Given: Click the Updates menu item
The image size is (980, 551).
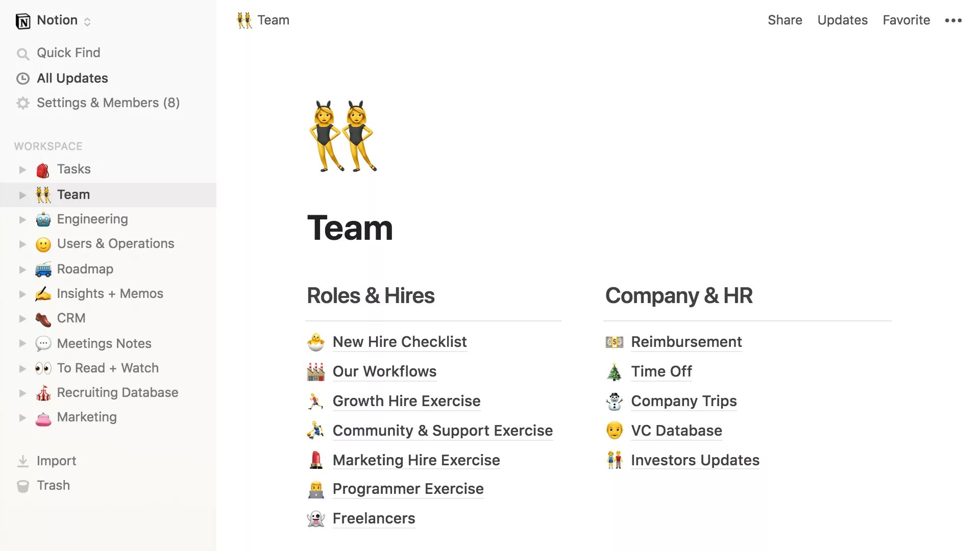Looking at the screenshot, I should pyautogui.click(x=842, y=19).
